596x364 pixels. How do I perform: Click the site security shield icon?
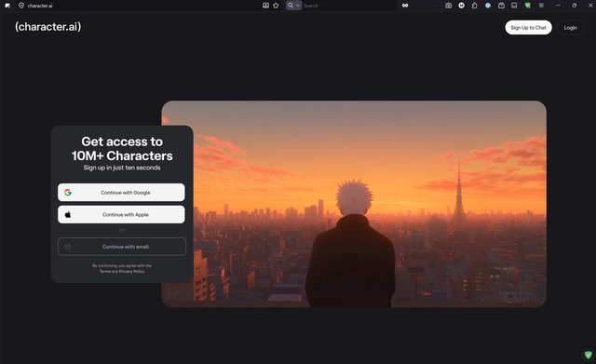tap(21, 6)
